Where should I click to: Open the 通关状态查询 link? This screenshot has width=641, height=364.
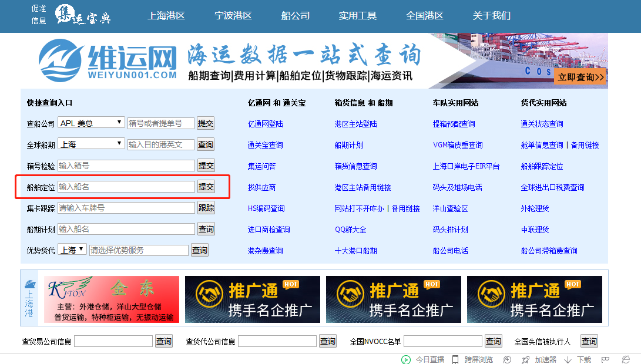pos(542,124)
